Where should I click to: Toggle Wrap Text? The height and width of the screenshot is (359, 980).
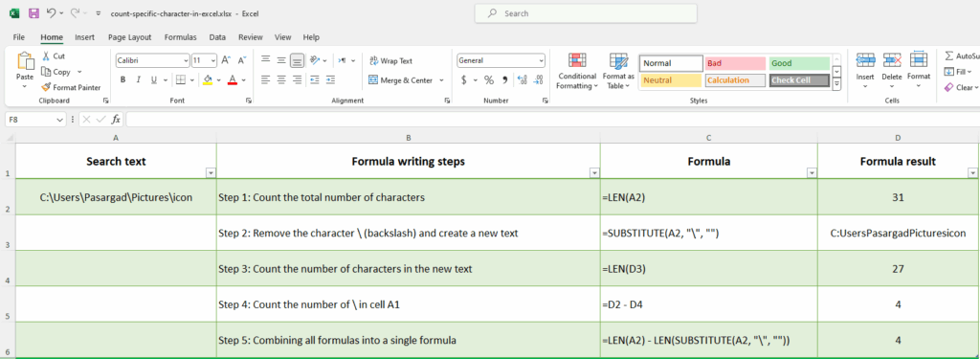coord(391,60)
